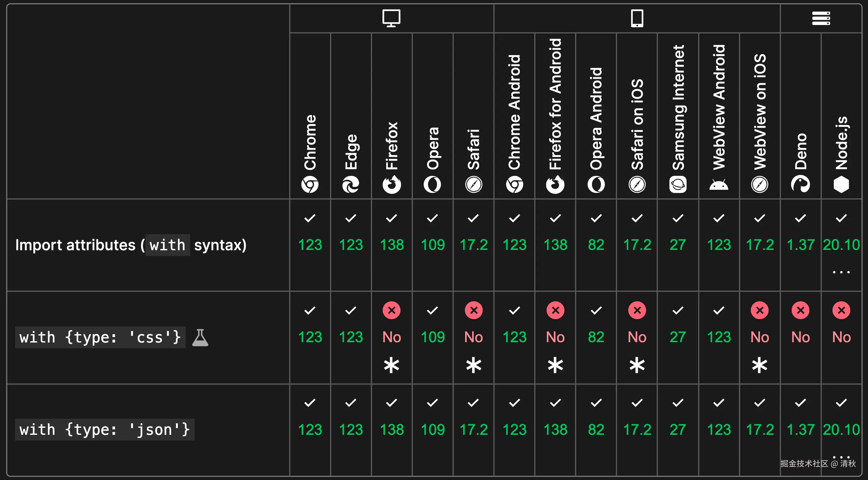The height and width of the screenshot is (480, 868).
Task: Click the Import attributes with syntax row label
Action: [x=131, y=245]
